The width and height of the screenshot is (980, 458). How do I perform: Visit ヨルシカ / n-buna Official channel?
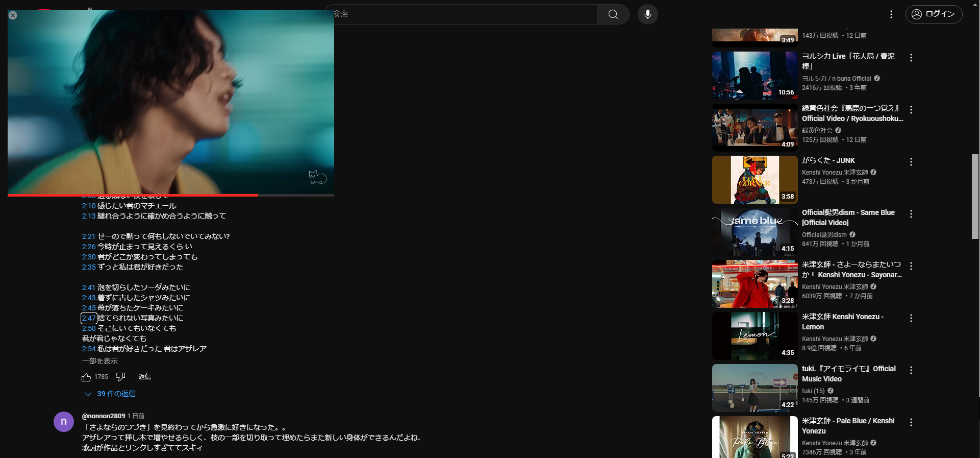pos(836,79)
